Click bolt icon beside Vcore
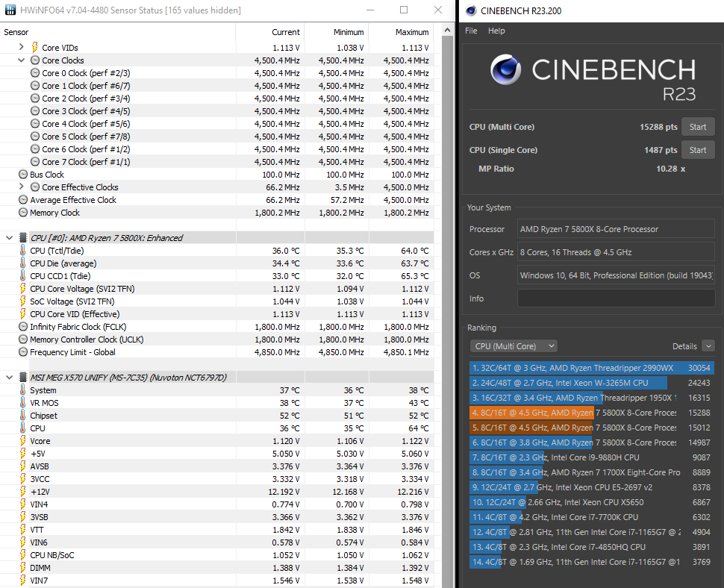Viewport: 724px width, 588px height. 22,441
